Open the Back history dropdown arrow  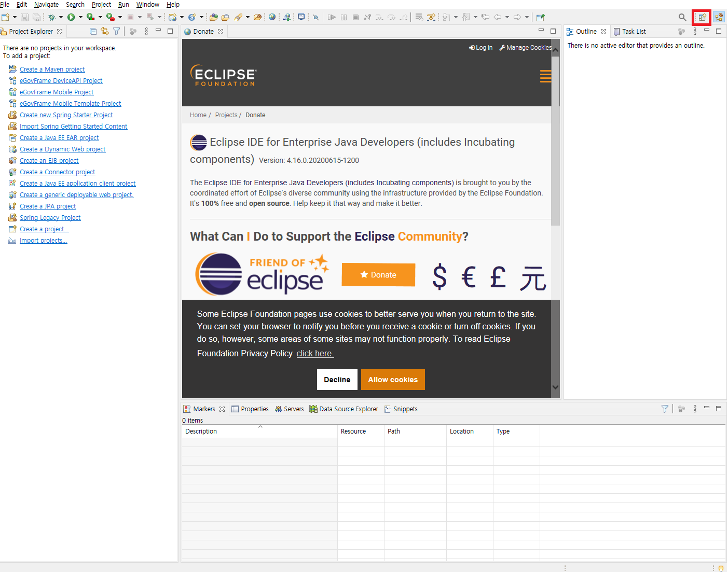pos(507,17)
